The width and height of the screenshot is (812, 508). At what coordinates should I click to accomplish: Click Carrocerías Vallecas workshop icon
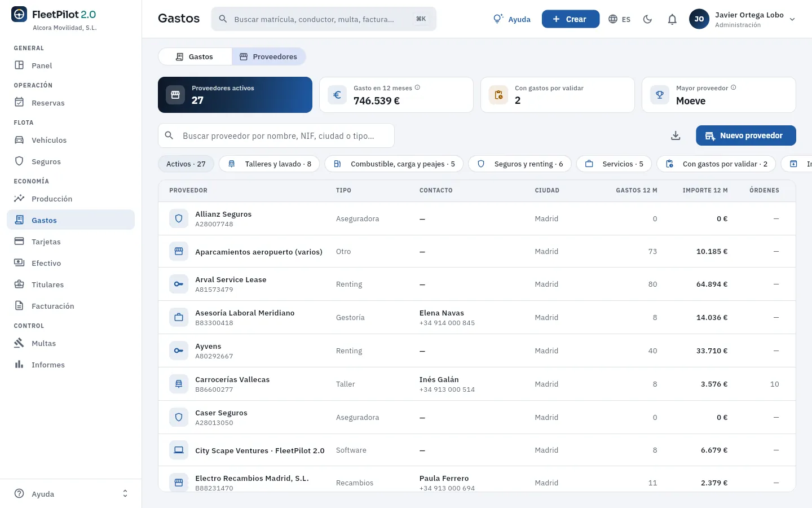(179, 384)
